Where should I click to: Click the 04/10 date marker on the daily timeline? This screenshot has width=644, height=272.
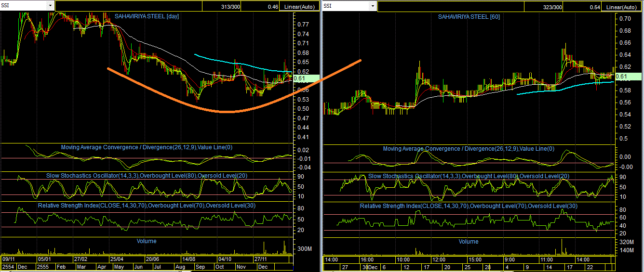pos(225,259)
